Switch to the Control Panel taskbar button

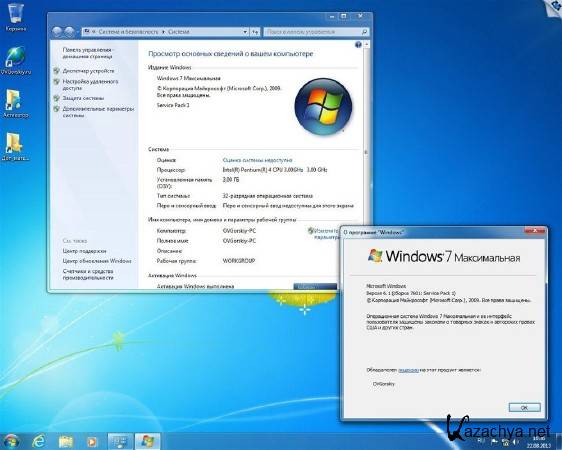pyautogui.click(x=120, y=441)
